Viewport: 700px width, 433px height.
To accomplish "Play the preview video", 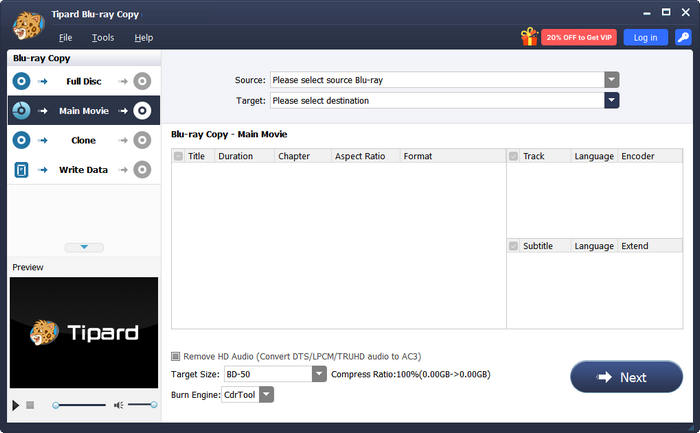I will [16, 405].
